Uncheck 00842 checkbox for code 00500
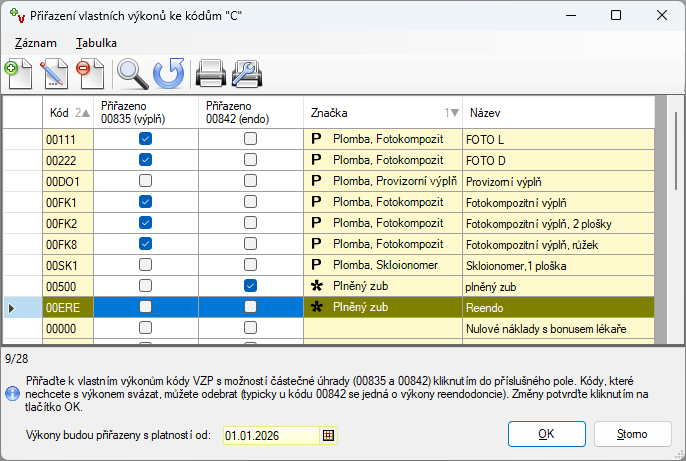Image resolution: width=686 pixels, height=461 pixels. (251, 286)
